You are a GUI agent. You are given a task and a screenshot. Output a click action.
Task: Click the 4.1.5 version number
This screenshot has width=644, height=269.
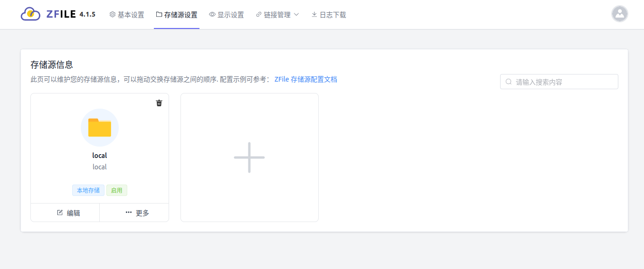(87, 15)
